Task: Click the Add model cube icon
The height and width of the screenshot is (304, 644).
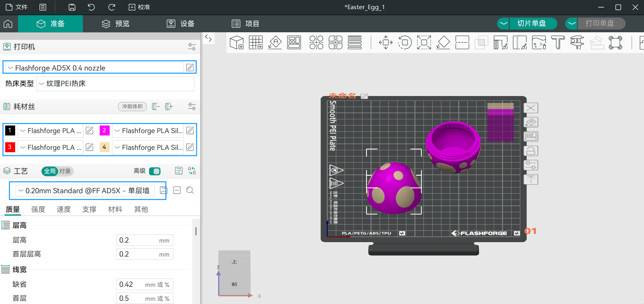Action: (236, 42)
